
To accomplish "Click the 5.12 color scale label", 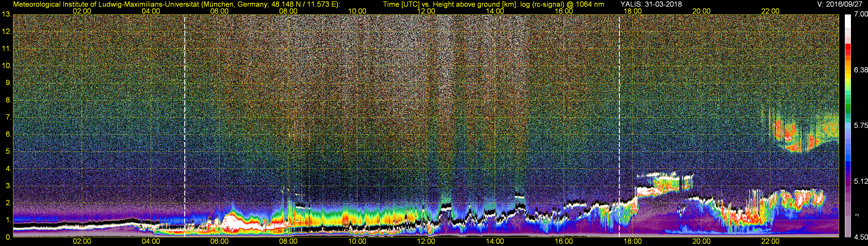I will pyautogui.click(x=860, y=181).
